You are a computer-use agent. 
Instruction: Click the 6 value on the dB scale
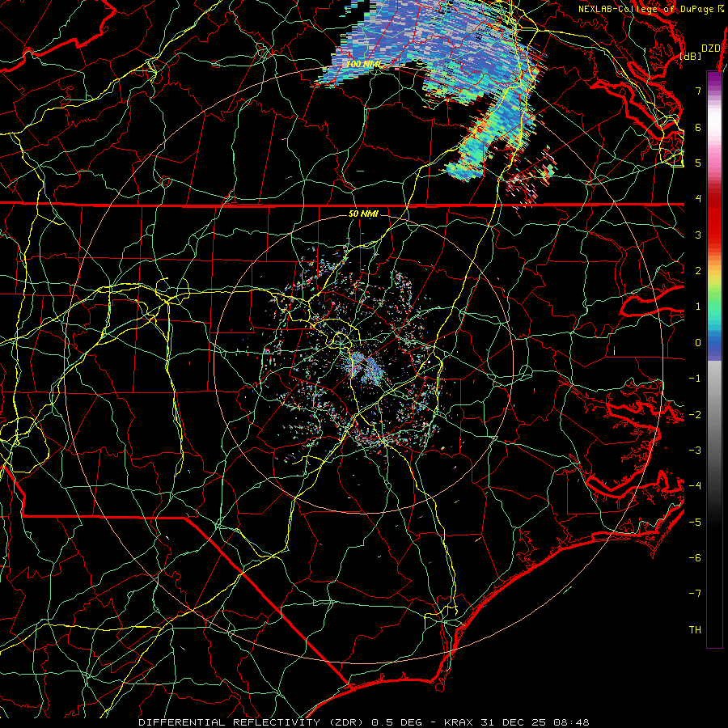tap(698, 127)
